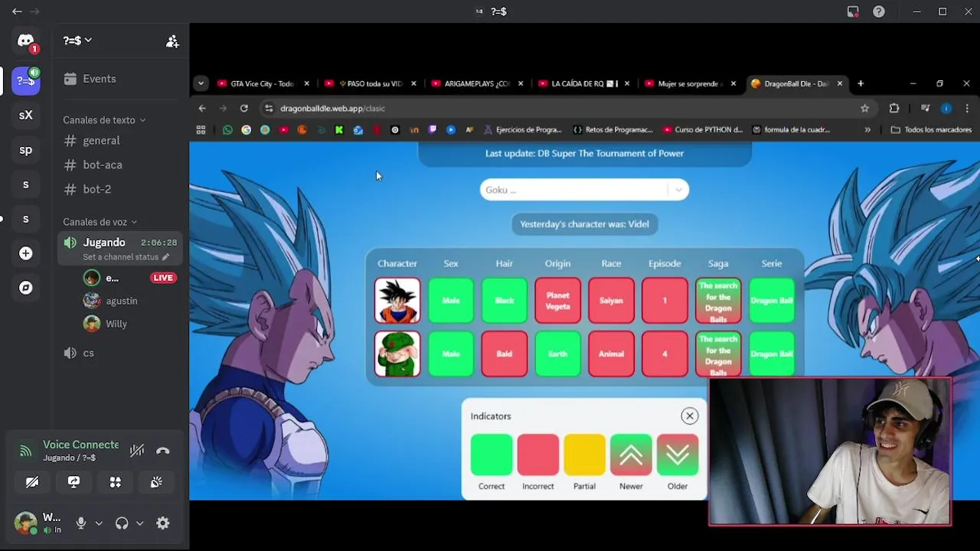Open Discord user settings gear

coord(162,523)
